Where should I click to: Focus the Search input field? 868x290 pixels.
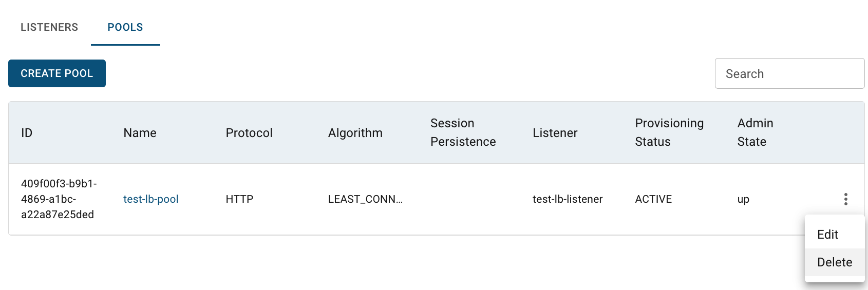point(789,73)
